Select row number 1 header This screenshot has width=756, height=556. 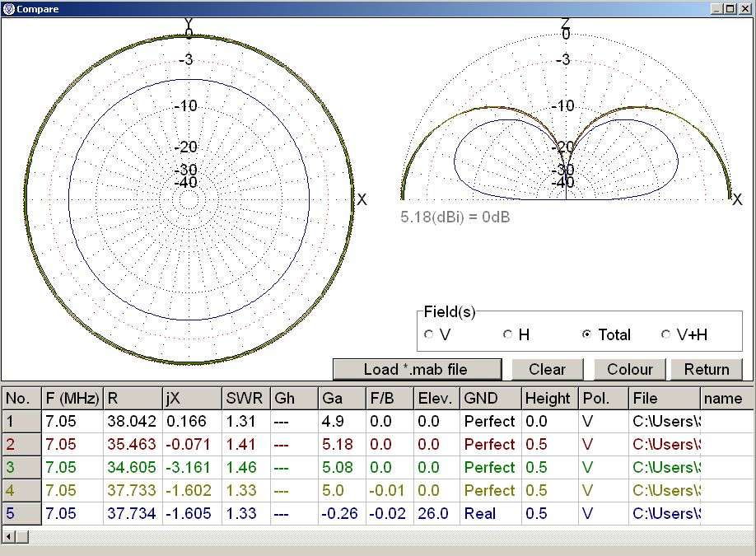21,421
